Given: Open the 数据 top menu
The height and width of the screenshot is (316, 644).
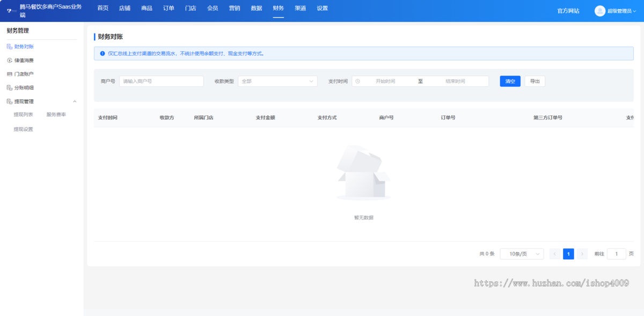Looking at the screenshot, I should click(x=257, y=8).
